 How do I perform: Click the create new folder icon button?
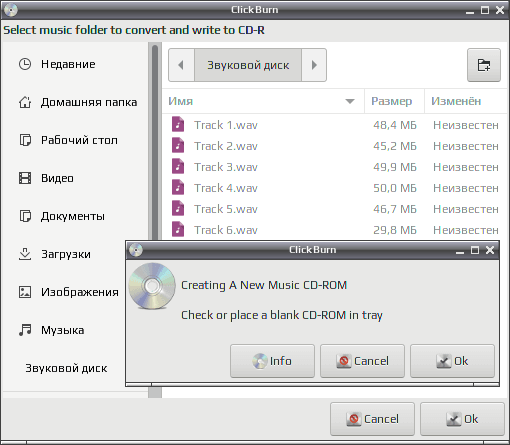tap(484, 65)
